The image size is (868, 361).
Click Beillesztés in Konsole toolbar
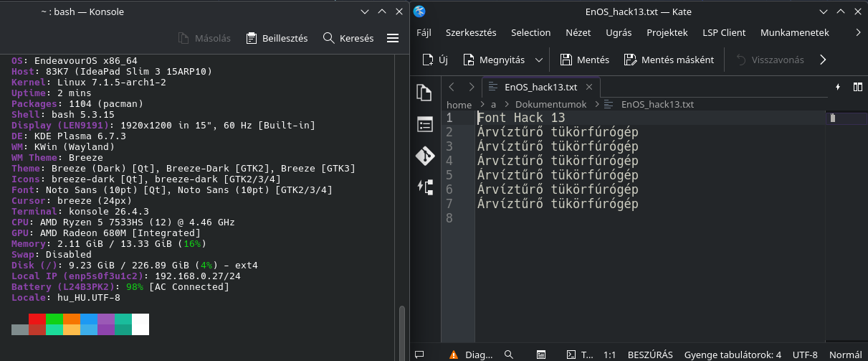(277, 38)
